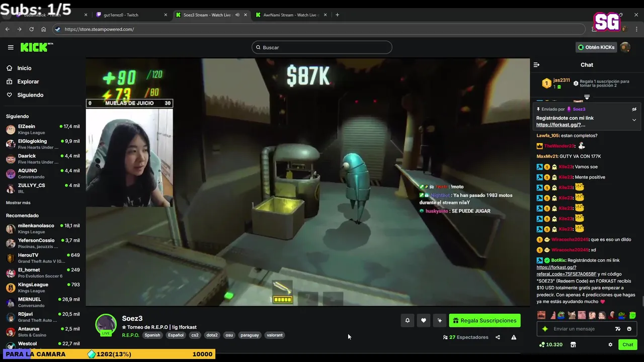Viewport: 644px width, 362px height.
Task: Click the BotRix username in chat
Action: (x=558, y=260)
